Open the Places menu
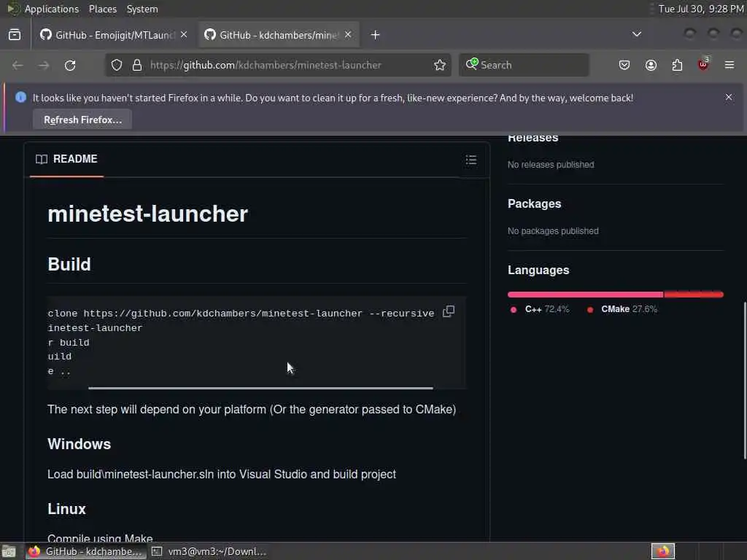The height and width of the screenshot is (560, 747). click(102, 9)
